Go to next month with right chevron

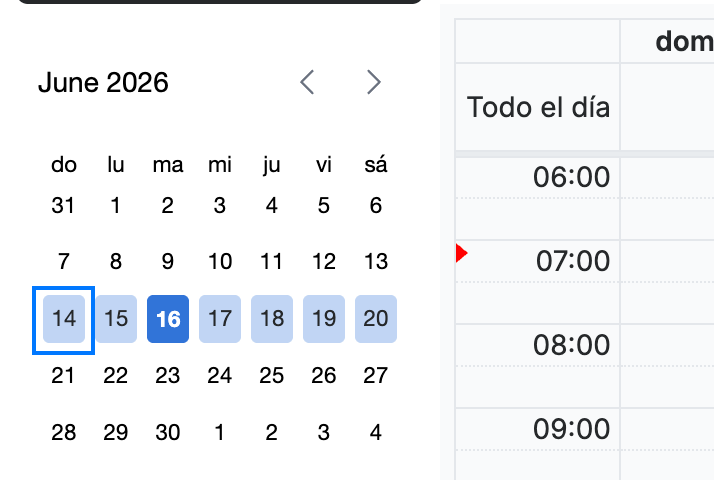pos(374,82)
